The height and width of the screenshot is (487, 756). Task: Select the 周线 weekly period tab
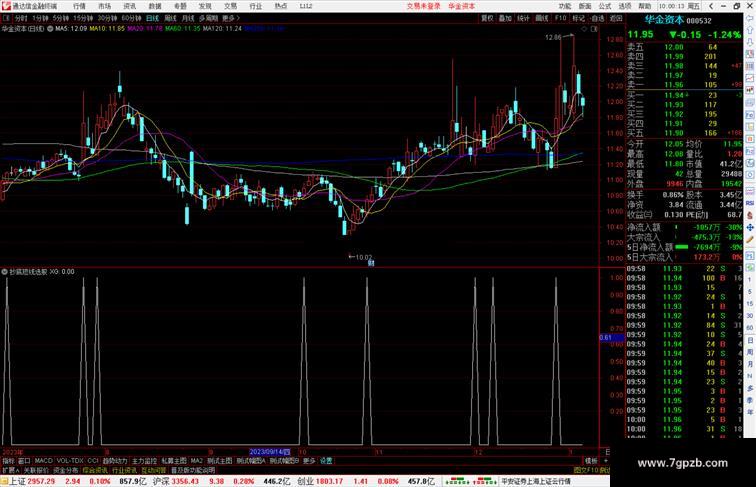(170, 18)
